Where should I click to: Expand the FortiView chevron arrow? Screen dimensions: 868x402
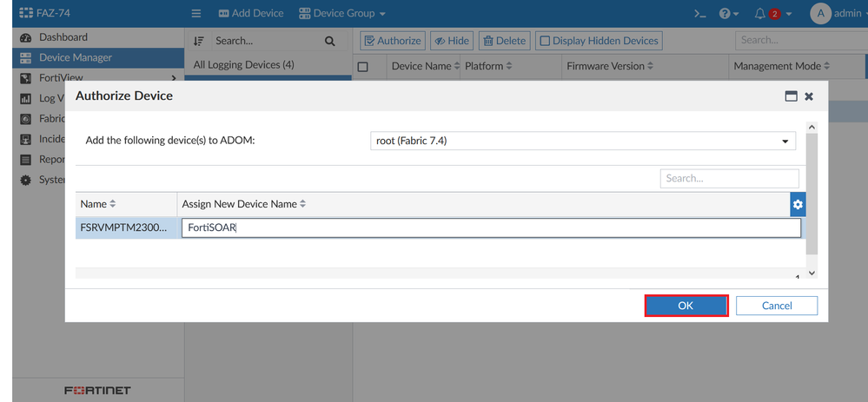174,78
